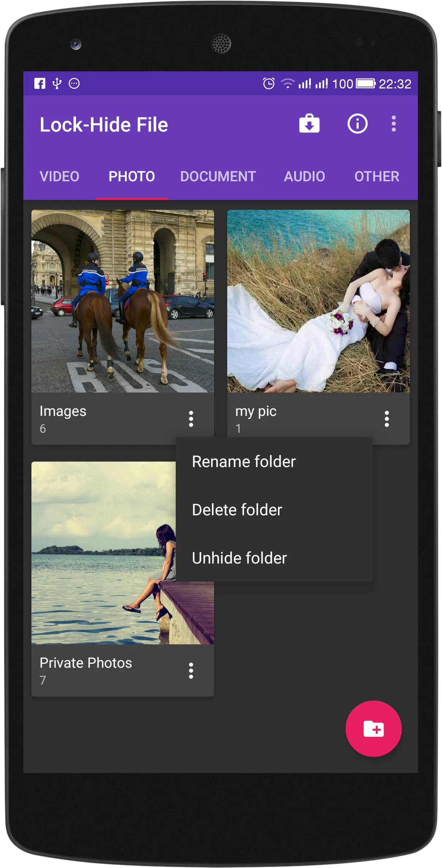Switch to the VIDEO tab

click(59, 177)
